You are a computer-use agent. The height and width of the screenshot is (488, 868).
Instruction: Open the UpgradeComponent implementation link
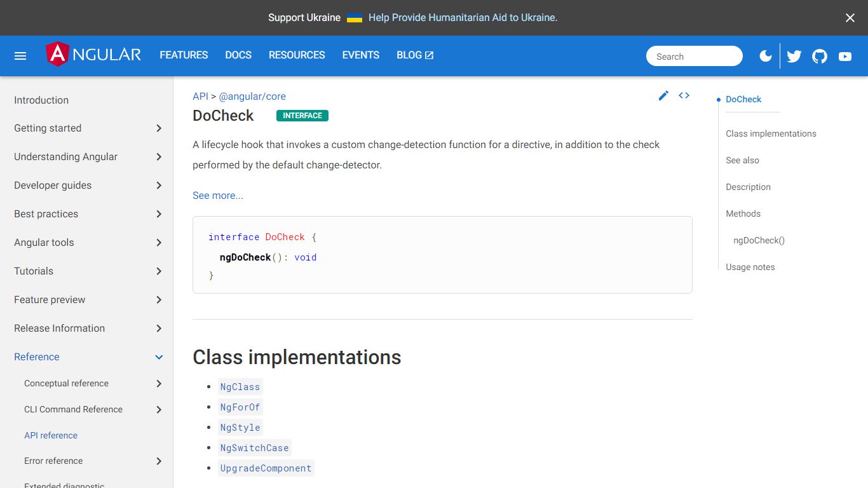pos(266,468)
